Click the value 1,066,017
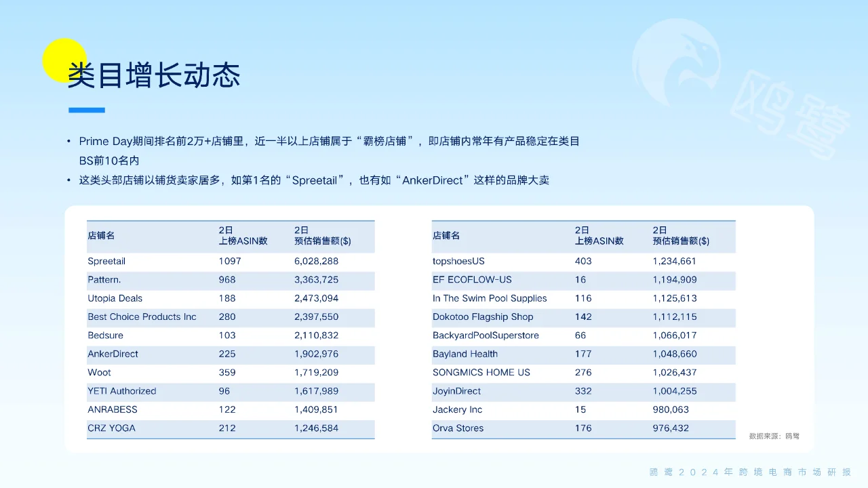The width and height of the screenshot is (868, 488). (675, 335)
